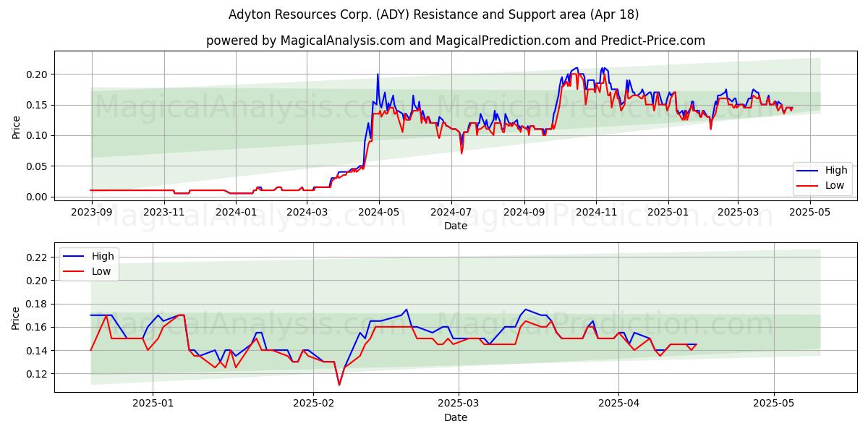
Task: Click the 2025-02 tick label on bottom chart
Action: point(314,404)
